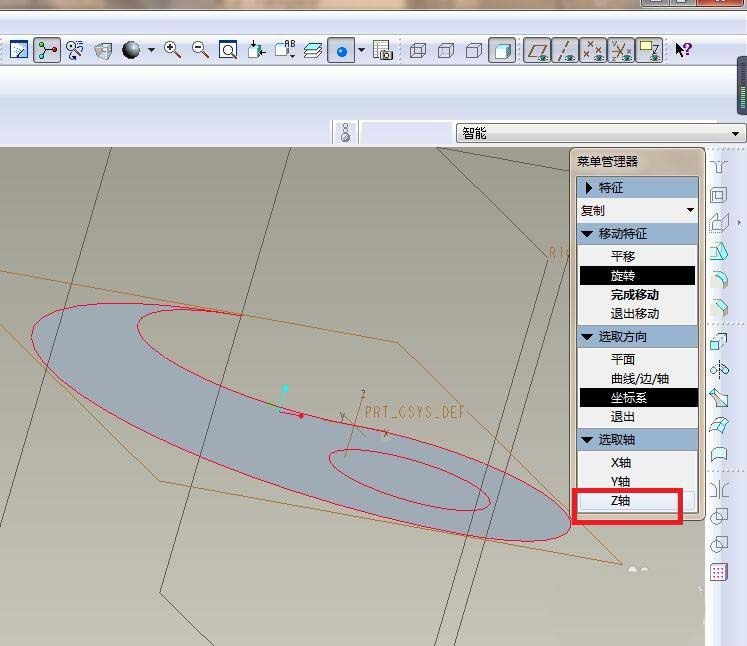Screen dimensions: 747x646
Task: Toggle datum points visibility
Action: pyautogui.click(x=593, y=50)
